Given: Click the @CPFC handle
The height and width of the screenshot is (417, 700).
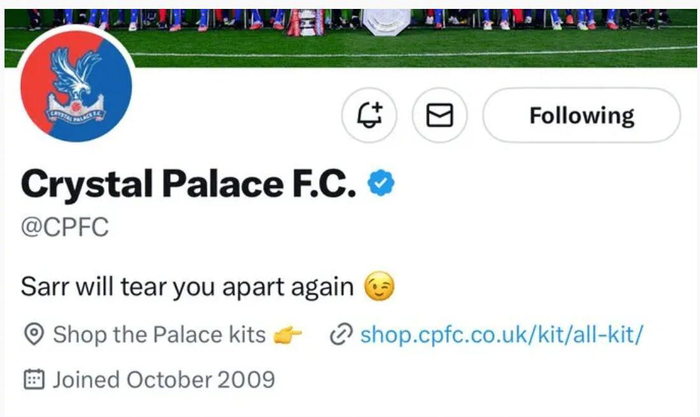Looking at the screenshot, I should click(x=65, y=228).
